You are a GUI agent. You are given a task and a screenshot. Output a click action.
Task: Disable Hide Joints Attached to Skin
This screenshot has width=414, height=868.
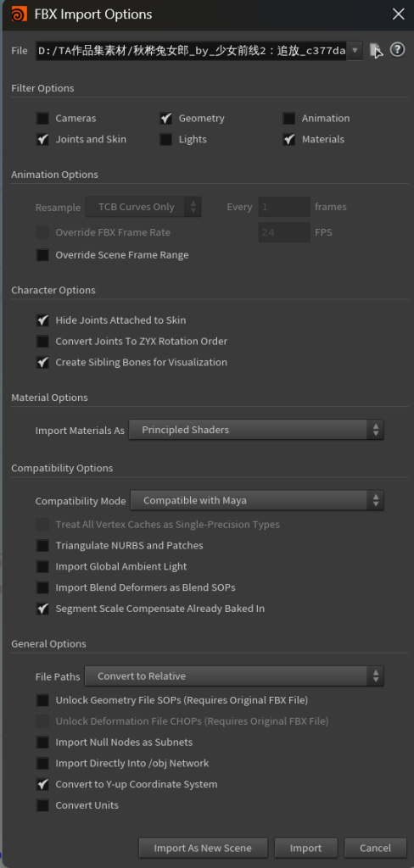pyautogui.click(x=42, y=320)
